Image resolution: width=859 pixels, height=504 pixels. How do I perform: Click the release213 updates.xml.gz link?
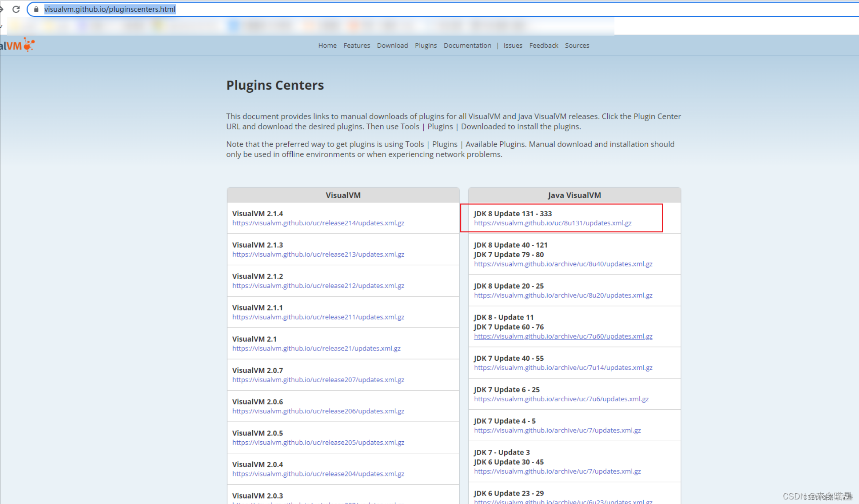[x=318, y=254]
